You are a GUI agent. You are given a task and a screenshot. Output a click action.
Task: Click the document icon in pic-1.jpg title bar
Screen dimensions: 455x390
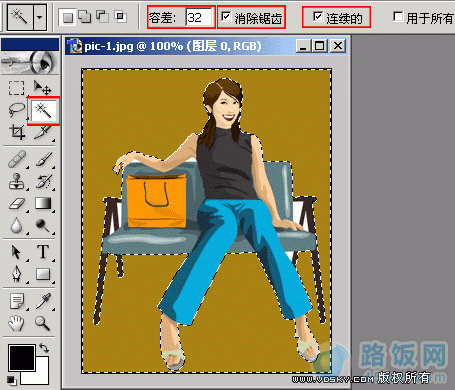(x=74, y=46)
